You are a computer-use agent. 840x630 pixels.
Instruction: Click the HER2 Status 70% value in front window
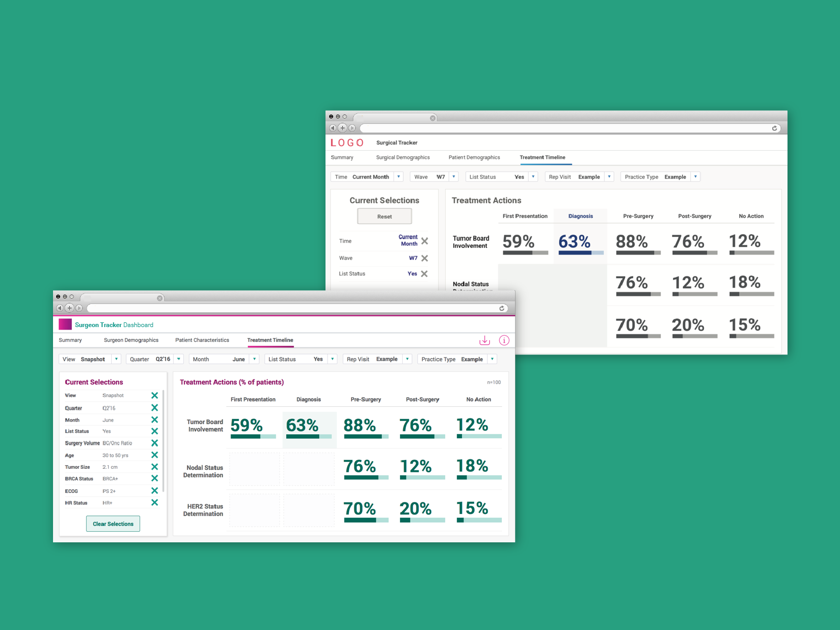point(360,508)
